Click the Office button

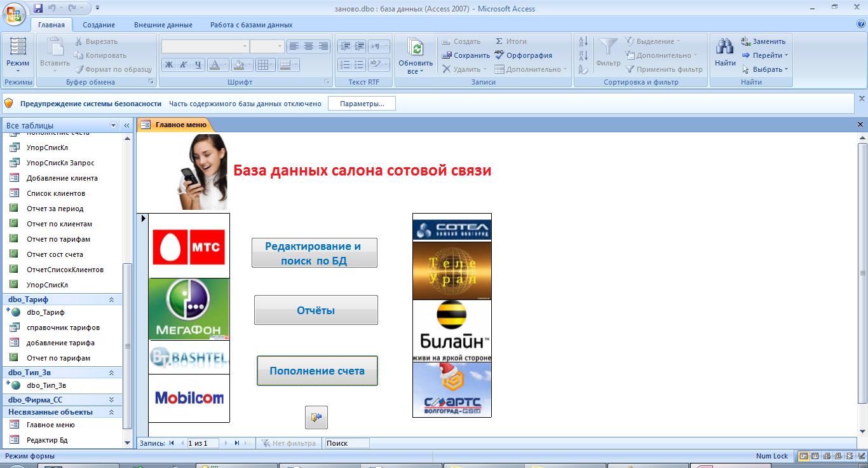point(14,14)
